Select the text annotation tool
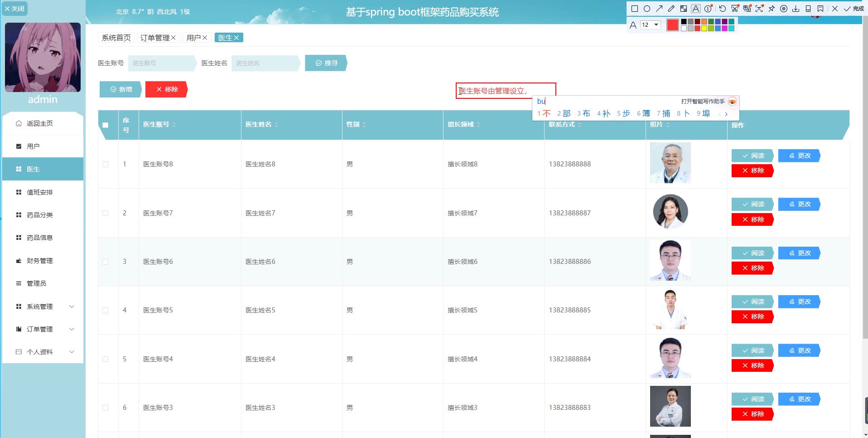Viewport: 868px width, 438px height. click(696, 9)
